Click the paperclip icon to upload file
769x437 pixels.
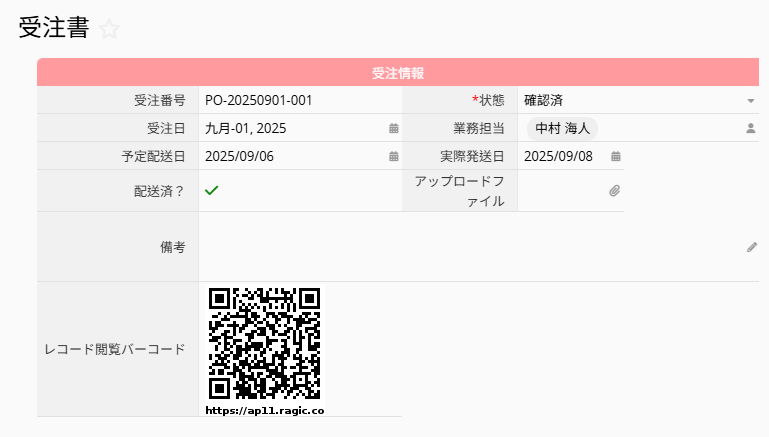click(615, 190)
